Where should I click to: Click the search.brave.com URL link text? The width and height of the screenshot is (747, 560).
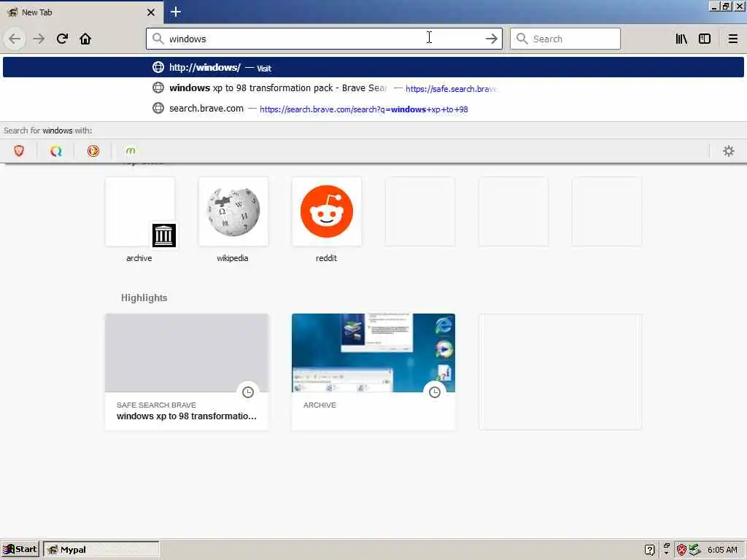tap(364, 109)
